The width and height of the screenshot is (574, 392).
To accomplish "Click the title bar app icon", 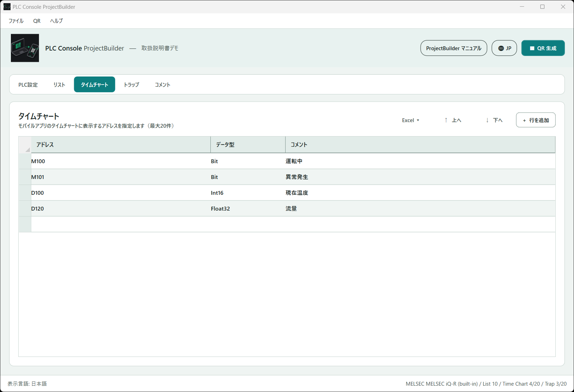I will click(x=7, y=7).
